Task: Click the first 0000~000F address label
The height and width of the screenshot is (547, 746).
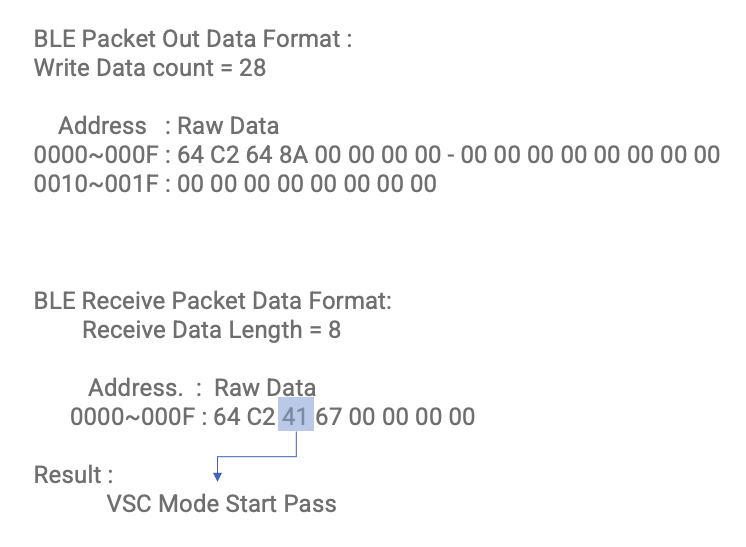Action: pos(96,155)
